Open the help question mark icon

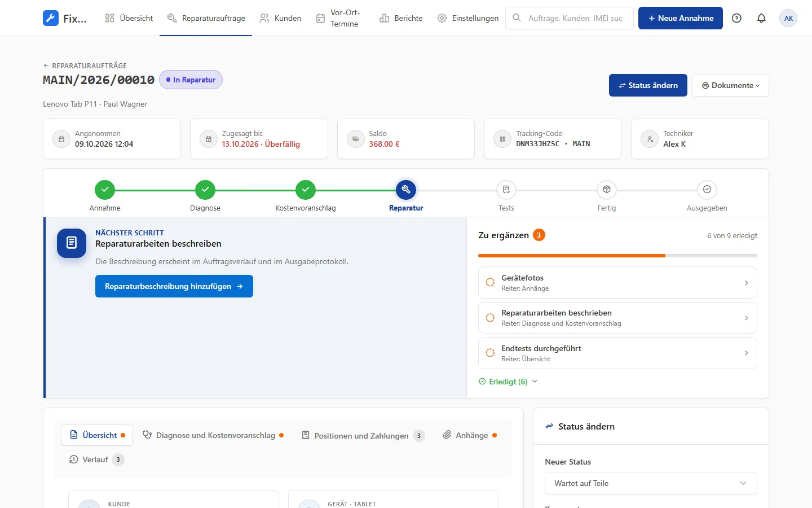tap(736, 18)
